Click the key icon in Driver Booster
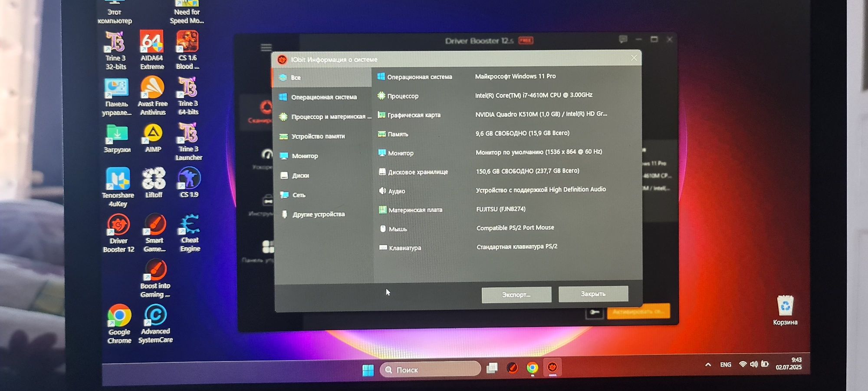Screen dimensions: 868x391 [x=595, y=312]
